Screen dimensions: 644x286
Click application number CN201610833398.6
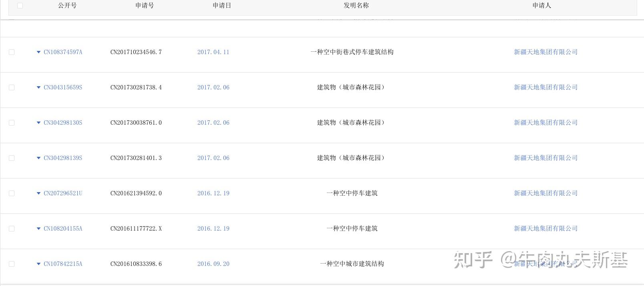pyautogui.click(x=136, y=264)
